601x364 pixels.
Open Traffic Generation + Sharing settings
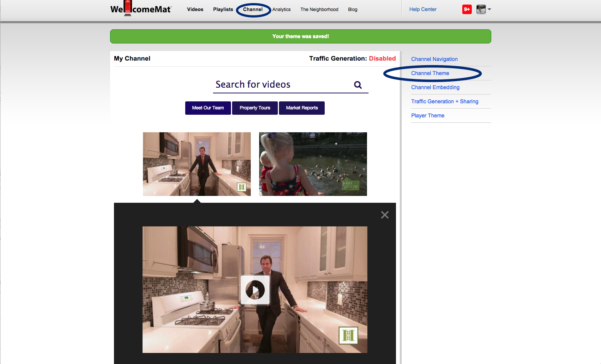[x=444, y=101]
